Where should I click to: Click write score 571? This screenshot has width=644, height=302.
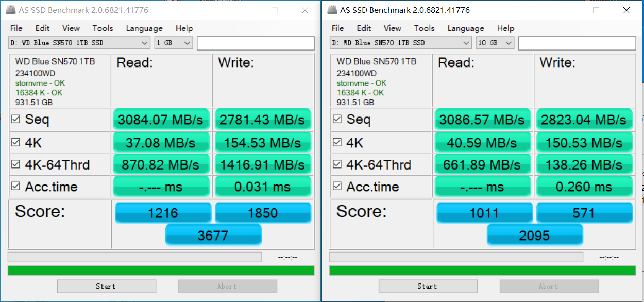tap(584, 212)
